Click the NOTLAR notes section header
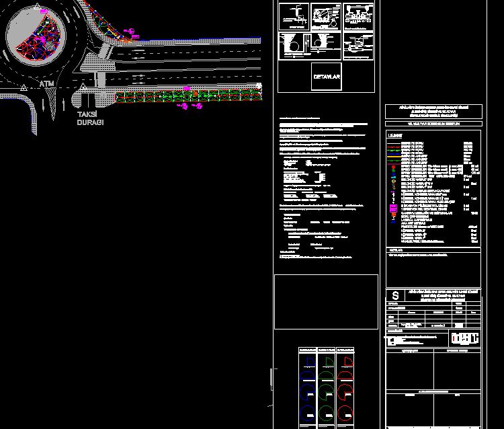 pos(395,249)
